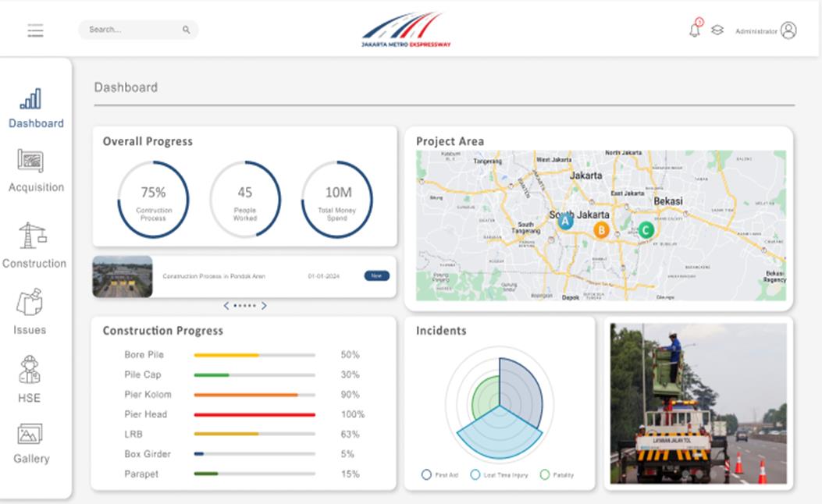Open the Gallery sidebar icon
Viewport: 822px width, 504px height.
click(30, 434)
